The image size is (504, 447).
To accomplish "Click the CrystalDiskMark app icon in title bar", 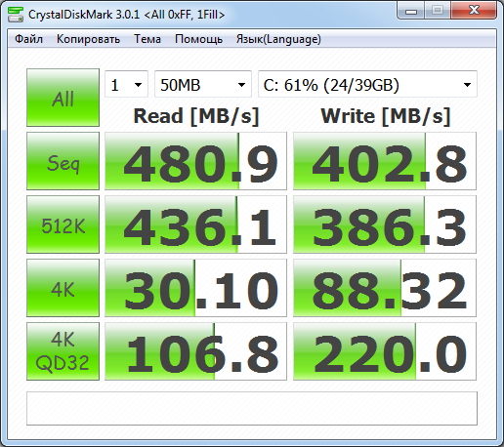I will [x=16, y=14].
